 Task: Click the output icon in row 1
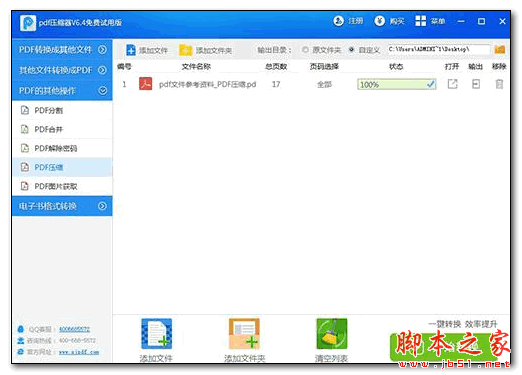(476, 84)
